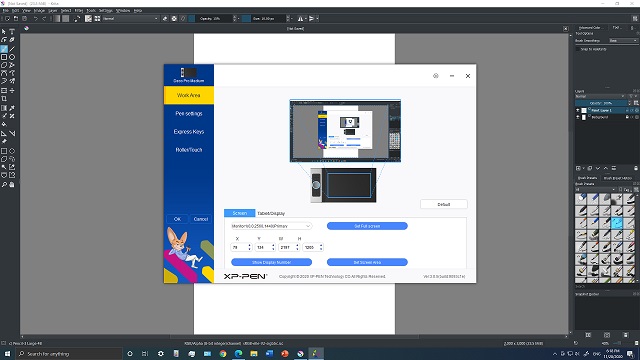Image resolution: width=640 pixels, height=360 pixels.
Task: Switch to Roller/Touch section
Action: pos(189,150)
